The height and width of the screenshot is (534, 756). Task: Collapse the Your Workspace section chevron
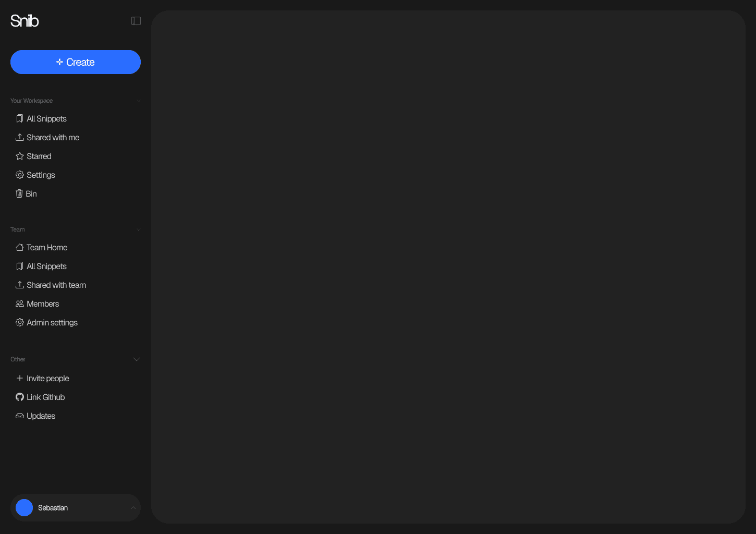coord(139,101)
